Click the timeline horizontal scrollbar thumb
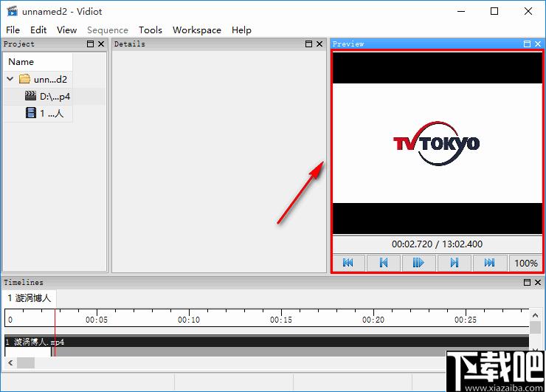Image resolution: width=546 pixels, height=392 pixels. pos(26,363)
